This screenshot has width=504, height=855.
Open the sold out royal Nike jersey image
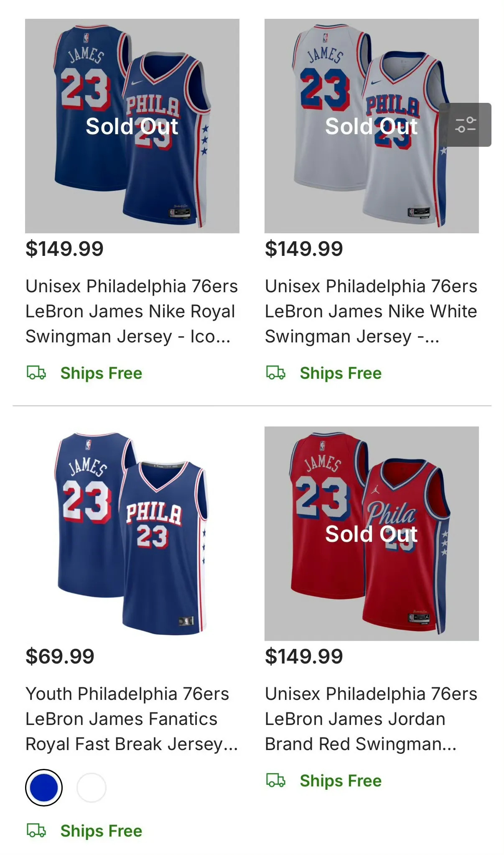coord(132,126)
